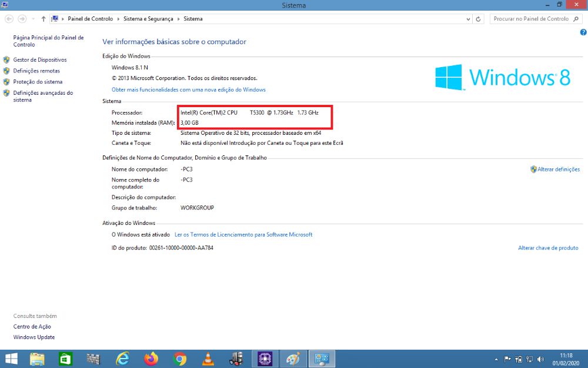This screenshot has height=368, width=588.
Task: Open the brick wall firewall taskbar icon
Action: coord(93,359)
